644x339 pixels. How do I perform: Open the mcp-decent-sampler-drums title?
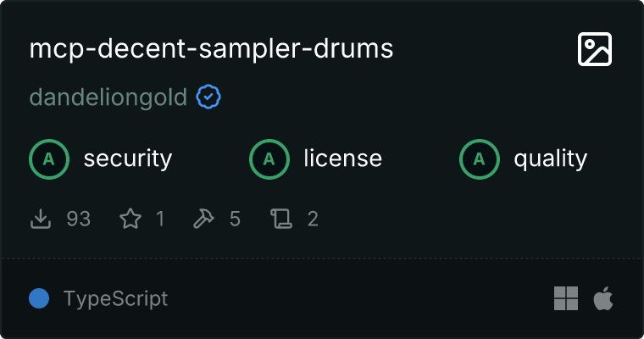click(212, 49)
